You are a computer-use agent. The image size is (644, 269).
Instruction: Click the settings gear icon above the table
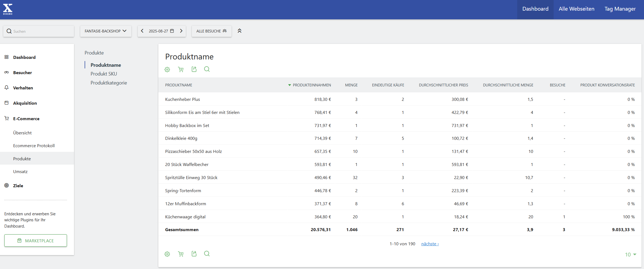click(167, 69)
